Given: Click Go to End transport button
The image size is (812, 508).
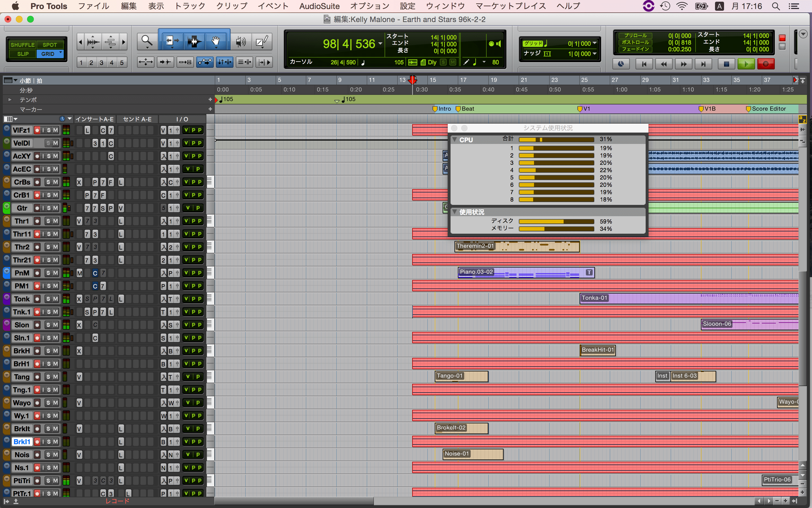Looking at the screenshot, I should 703,64.
